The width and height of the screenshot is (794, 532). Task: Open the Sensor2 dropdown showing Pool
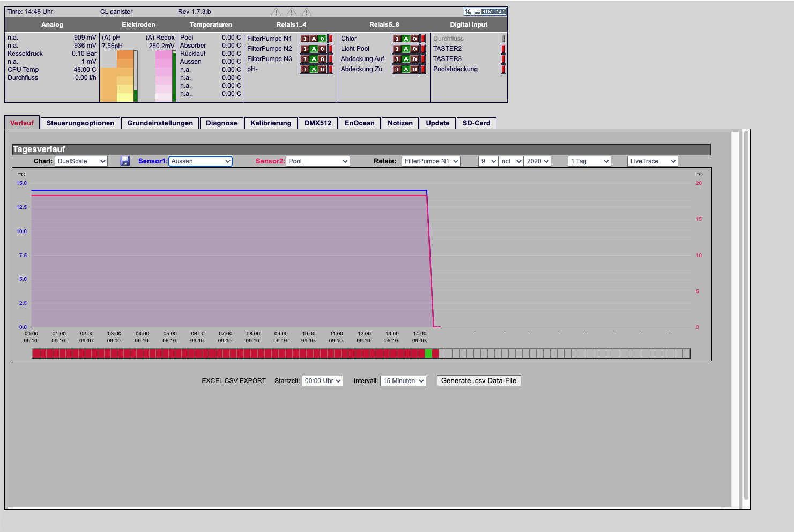[x=318, y=161]
